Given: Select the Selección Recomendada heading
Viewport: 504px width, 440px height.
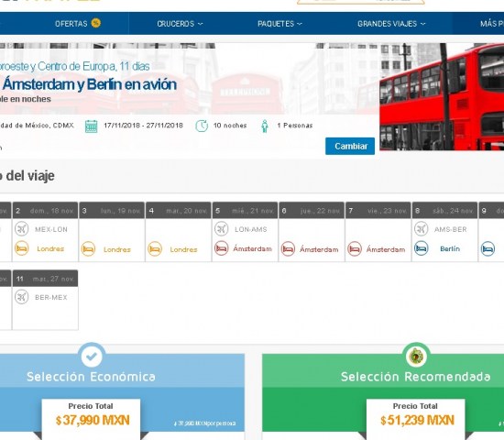Looking at the screenshot, I should tap(416, 377).
